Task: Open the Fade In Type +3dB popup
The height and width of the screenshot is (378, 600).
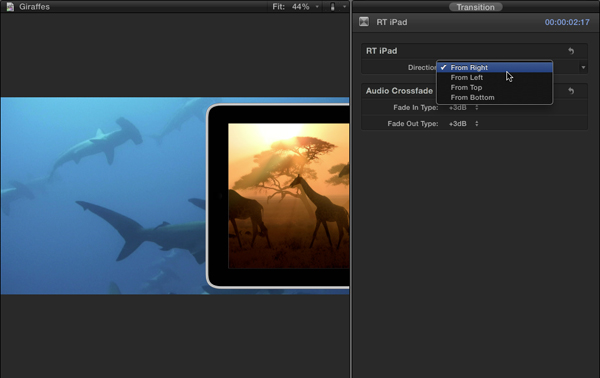Action: (463, 108)
